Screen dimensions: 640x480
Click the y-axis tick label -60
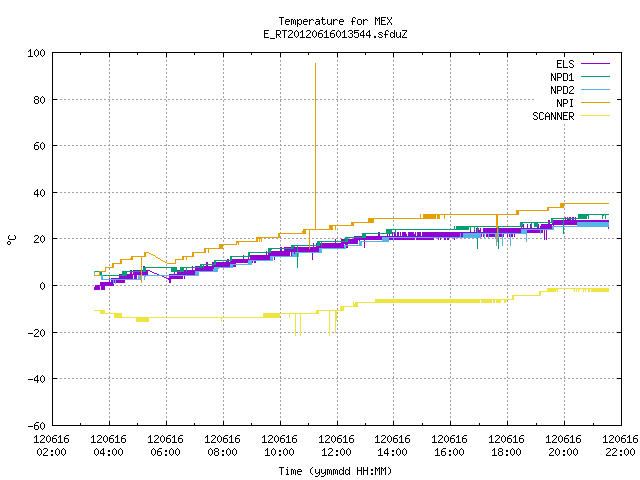[x=36, y=426]
